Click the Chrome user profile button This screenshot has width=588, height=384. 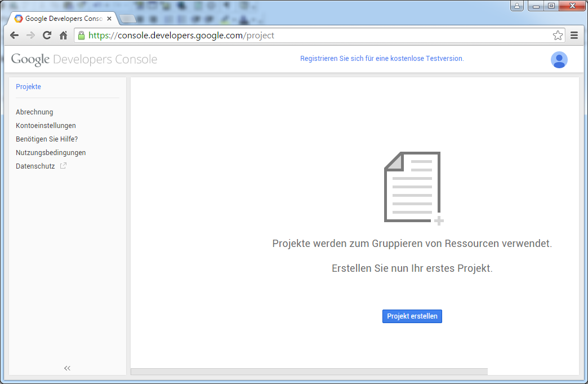click(x=517, y=6)
